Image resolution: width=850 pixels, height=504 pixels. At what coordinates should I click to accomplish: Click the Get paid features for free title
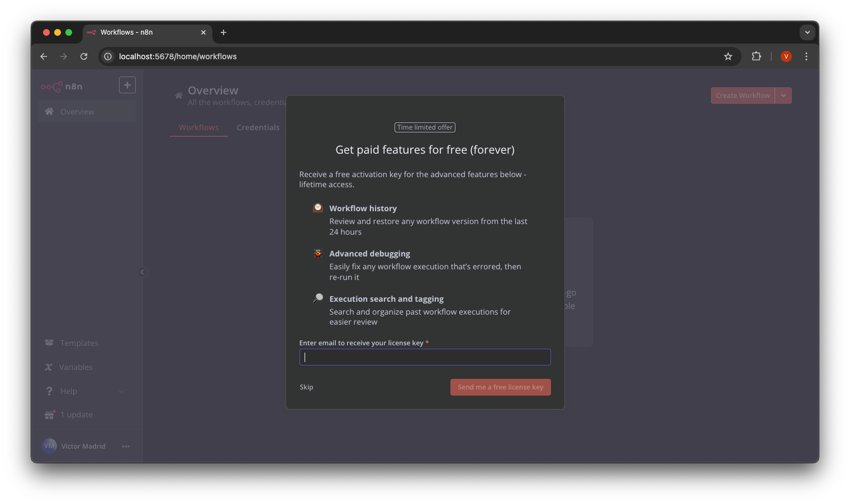pos(425,150)
